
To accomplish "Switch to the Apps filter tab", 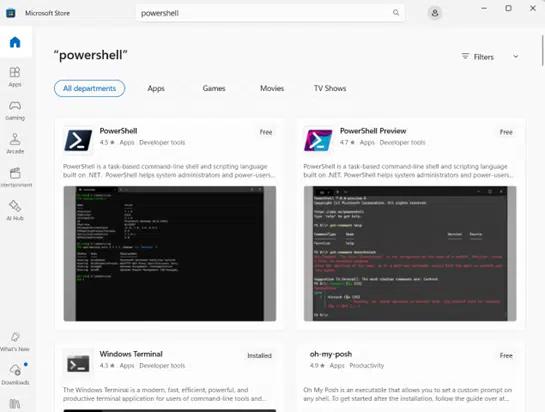I will click(x=156, y=88).
